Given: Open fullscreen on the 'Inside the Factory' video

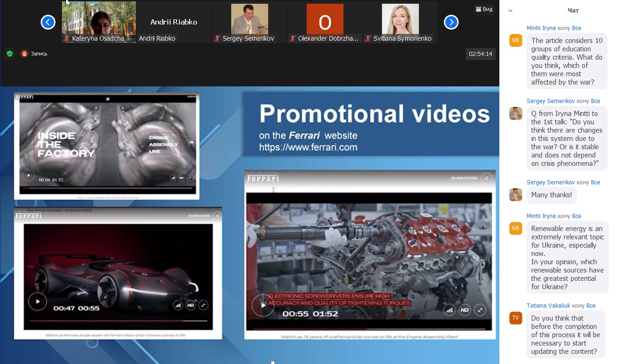Looking at the screenshot, I should point(189,177).
